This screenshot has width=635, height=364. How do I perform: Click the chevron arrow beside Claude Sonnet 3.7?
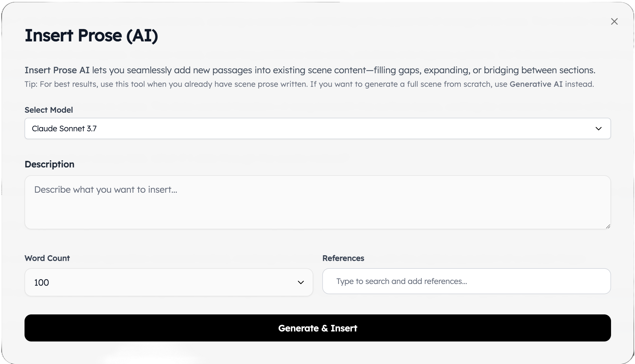pos(598,129)
